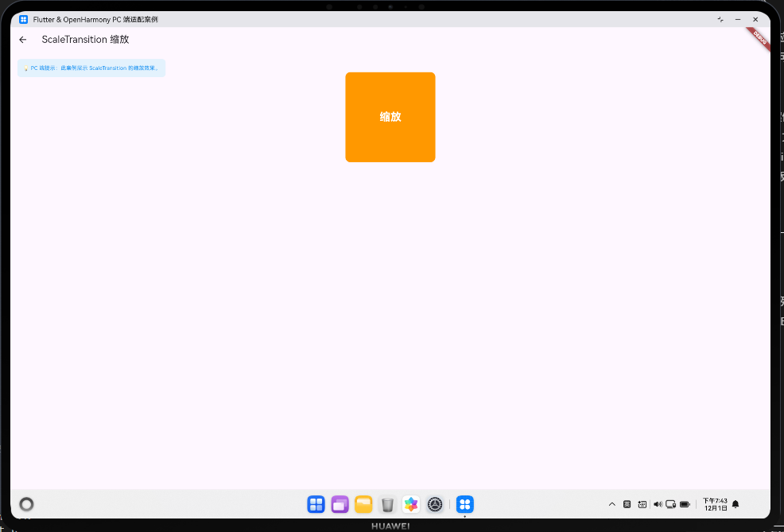Click the shrink arrows button in the title bar
This screenshot has width=784, height=532.
coord(720,20)
